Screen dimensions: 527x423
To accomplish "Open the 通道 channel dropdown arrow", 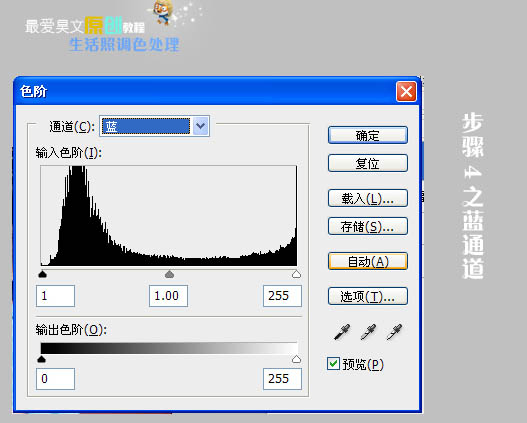I will click(x=201, y=126).
